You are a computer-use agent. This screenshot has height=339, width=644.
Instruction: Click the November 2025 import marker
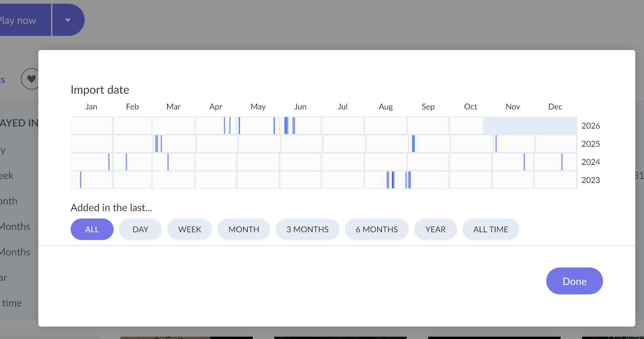[x=496, y=144]
